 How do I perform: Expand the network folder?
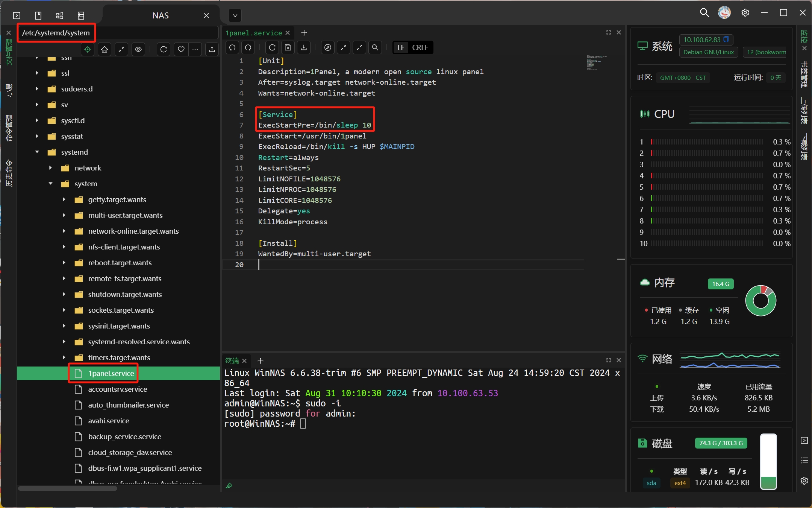50,168
